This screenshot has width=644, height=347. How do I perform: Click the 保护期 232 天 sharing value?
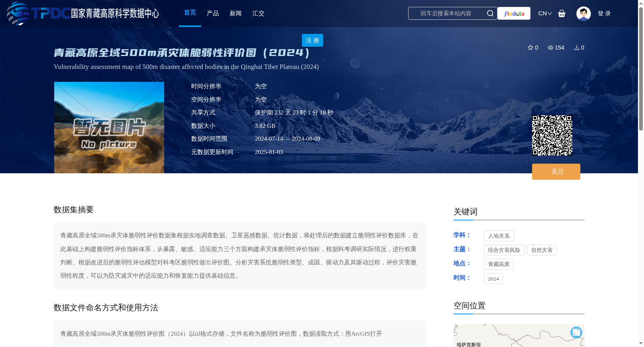(294, 112)
